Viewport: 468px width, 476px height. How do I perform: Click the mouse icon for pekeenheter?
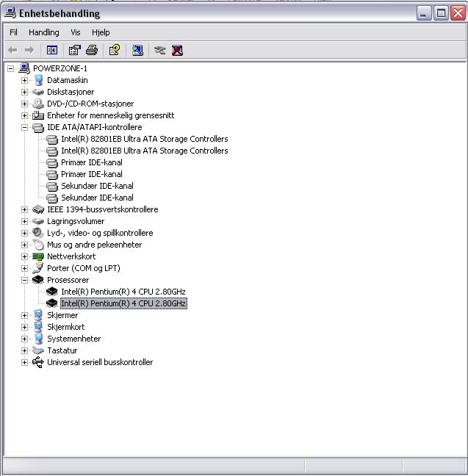(x=38, y=245)
